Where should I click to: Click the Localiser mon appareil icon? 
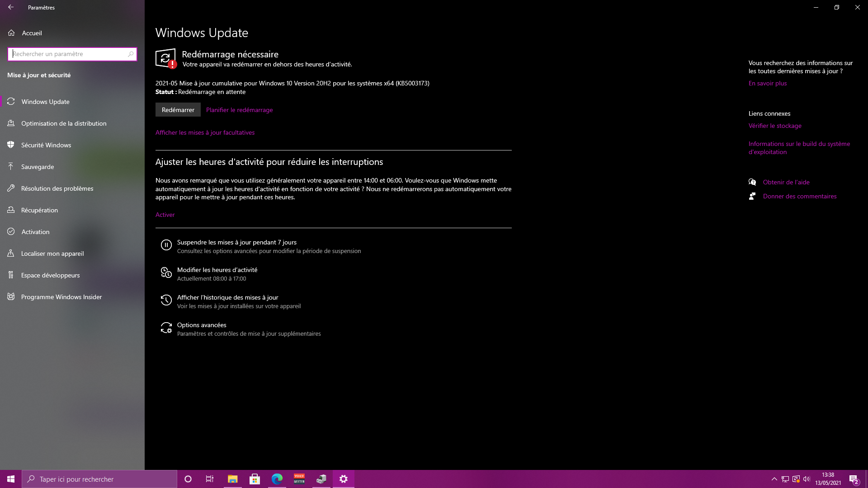(11, 253)
